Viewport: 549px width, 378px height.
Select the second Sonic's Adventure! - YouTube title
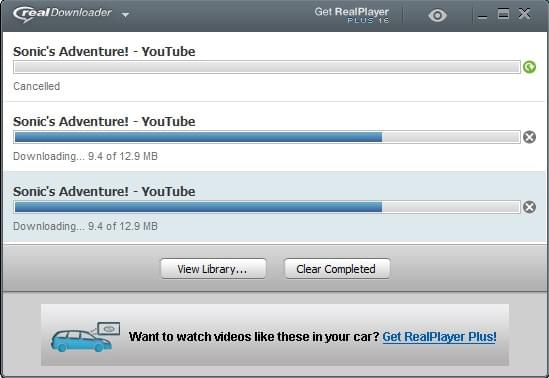[x=104, y=121]
